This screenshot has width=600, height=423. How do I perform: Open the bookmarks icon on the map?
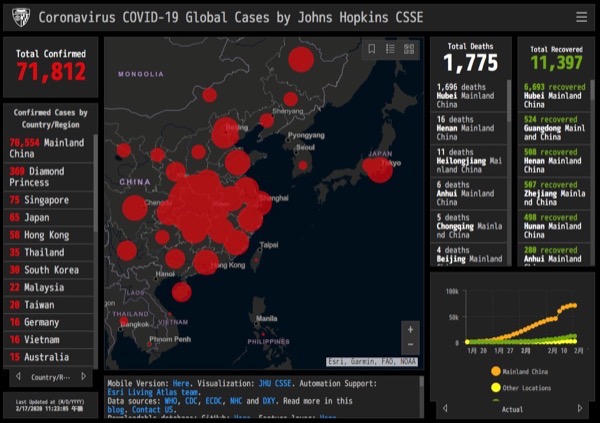[372, 49]
